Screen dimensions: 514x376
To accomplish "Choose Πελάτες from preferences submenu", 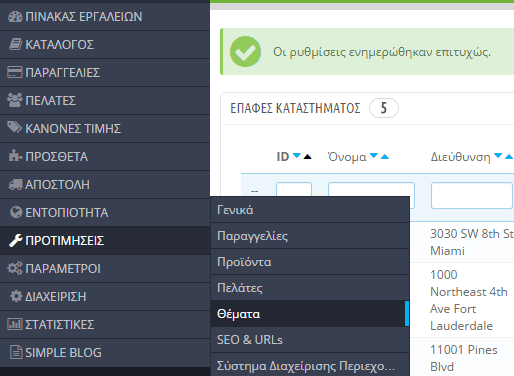I will pyautogui.click(x=310, y=288).
